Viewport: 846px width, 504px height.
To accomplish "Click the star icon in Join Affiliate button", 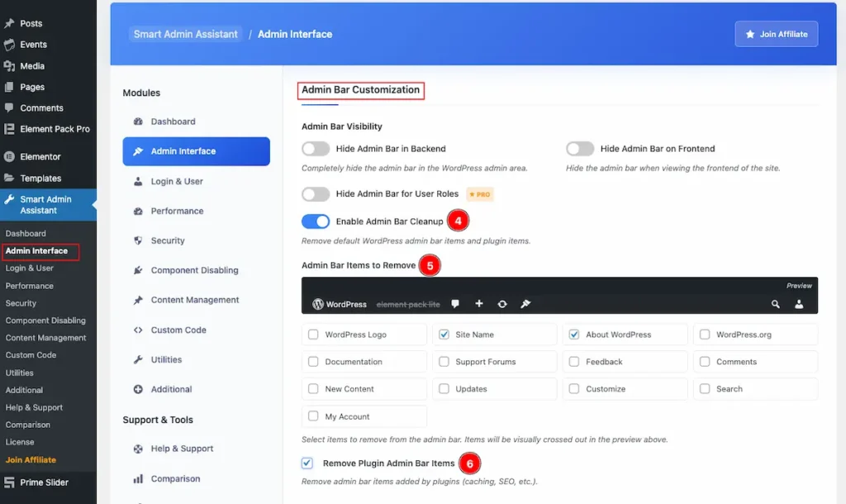I will point(750,34).
